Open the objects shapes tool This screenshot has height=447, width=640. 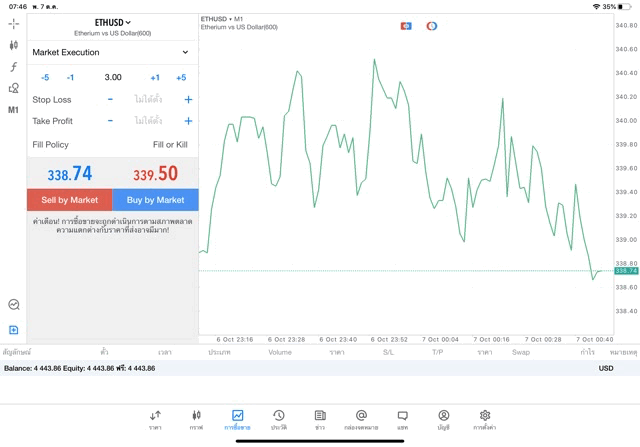14,88
